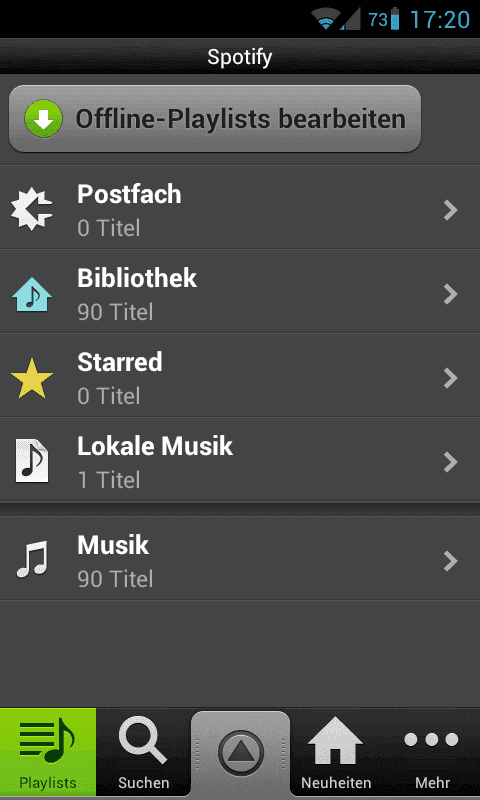The height and width of the screenshot is (800, 480).
Task: Open the Postfach inbox icon
Action: pyautogui.click(x=32, y=209)
